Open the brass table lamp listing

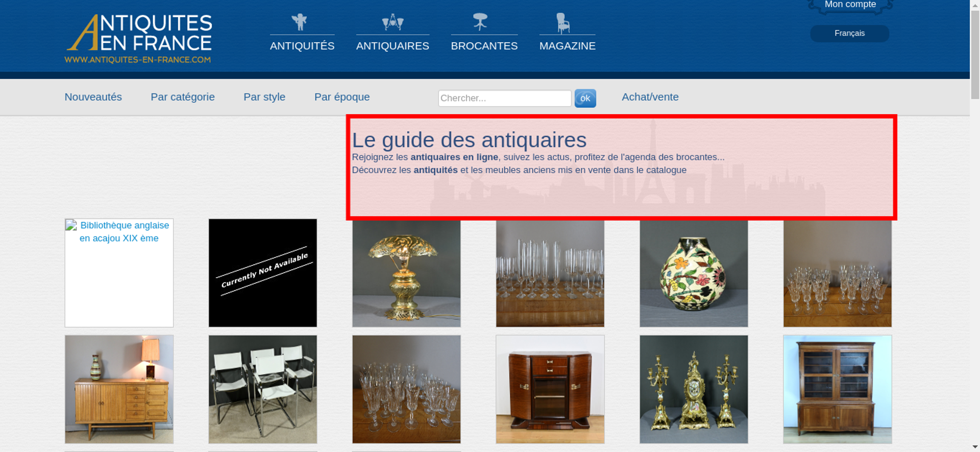click(406, 273)
